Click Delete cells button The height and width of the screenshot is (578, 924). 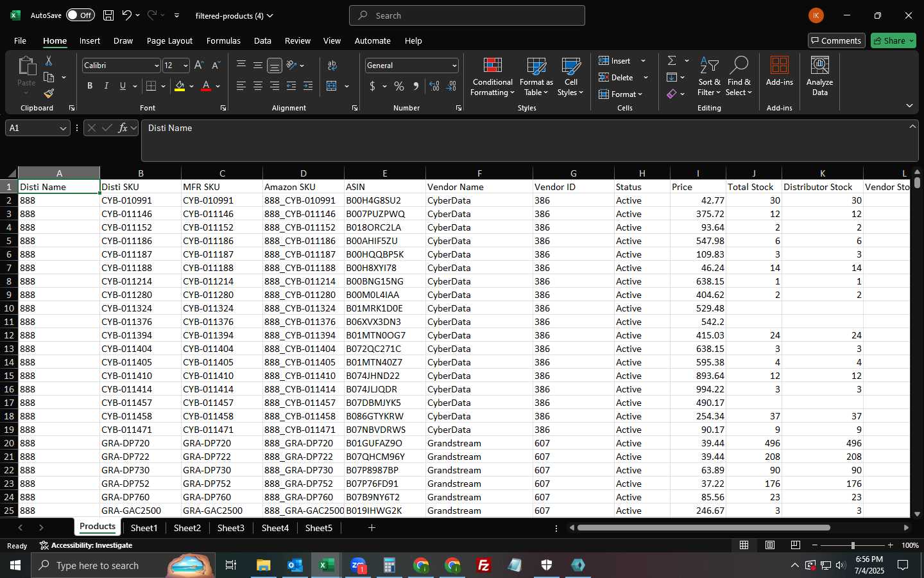(616, 77)
